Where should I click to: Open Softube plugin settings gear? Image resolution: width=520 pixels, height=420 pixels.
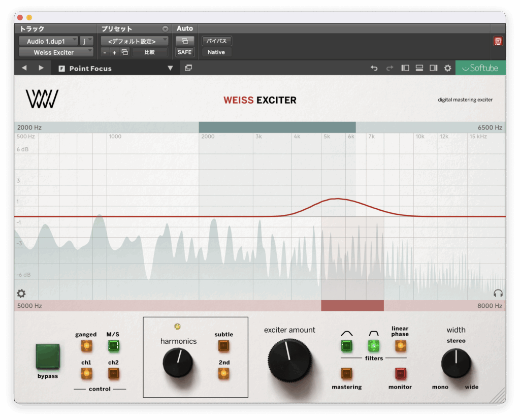[448, 68]
